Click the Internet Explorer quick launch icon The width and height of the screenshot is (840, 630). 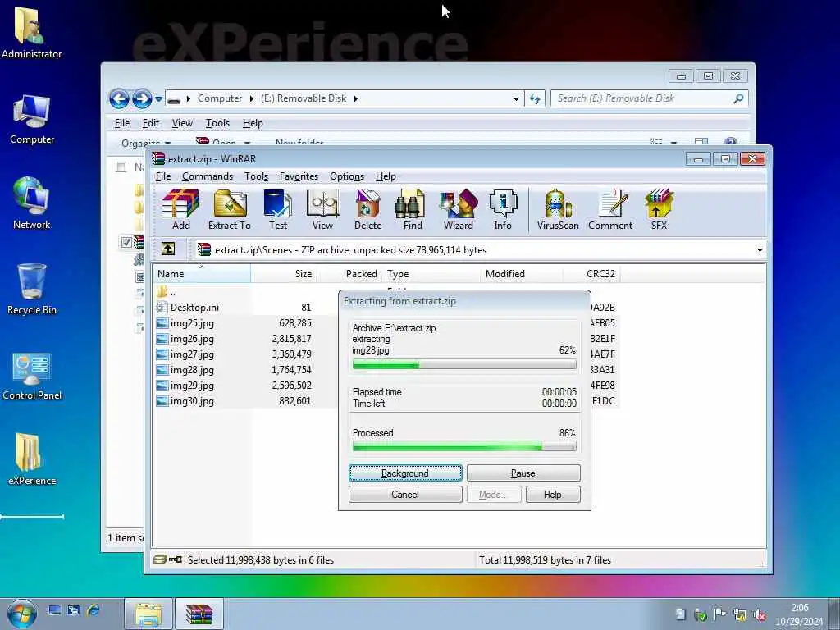click(x=94, y=609)
